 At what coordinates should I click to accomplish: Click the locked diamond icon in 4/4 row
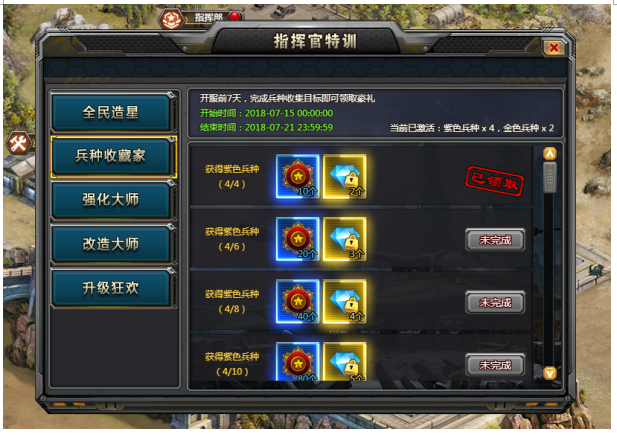(x=344, y=176)
